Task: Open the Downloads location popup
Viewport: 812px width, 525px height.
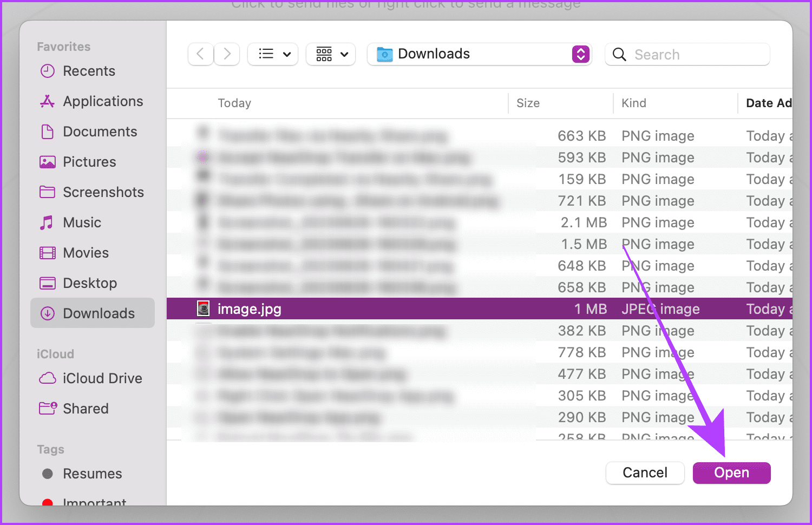Action: [x=479, y=54]
